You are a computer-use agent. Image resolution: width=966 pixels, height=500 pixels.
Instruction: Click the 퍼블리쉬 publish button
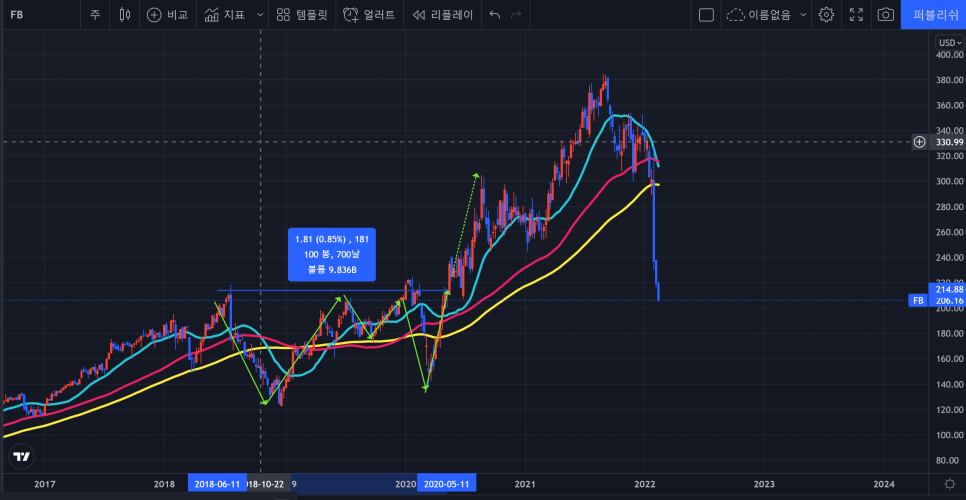[933, 15]
